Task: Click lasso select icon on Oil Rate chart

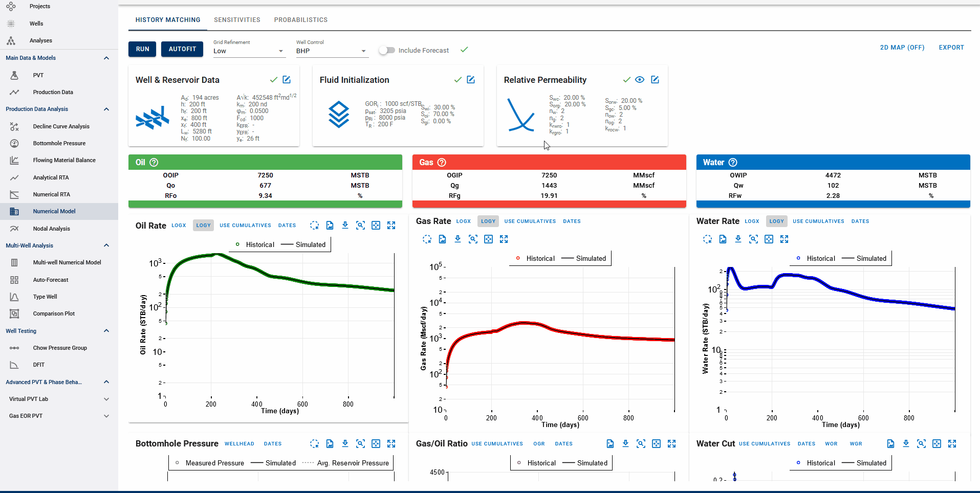Action: pos(314,226)
